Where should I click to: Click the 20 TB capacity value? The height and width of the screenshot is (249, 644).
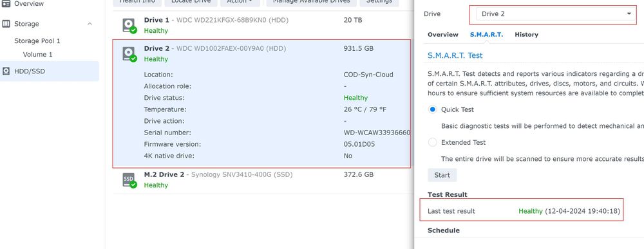coord(353,20)
